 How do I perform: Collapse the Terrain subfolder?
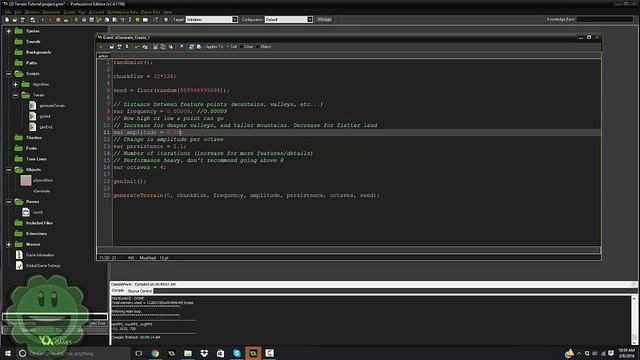pyautogui.click(x=15, y=95)
